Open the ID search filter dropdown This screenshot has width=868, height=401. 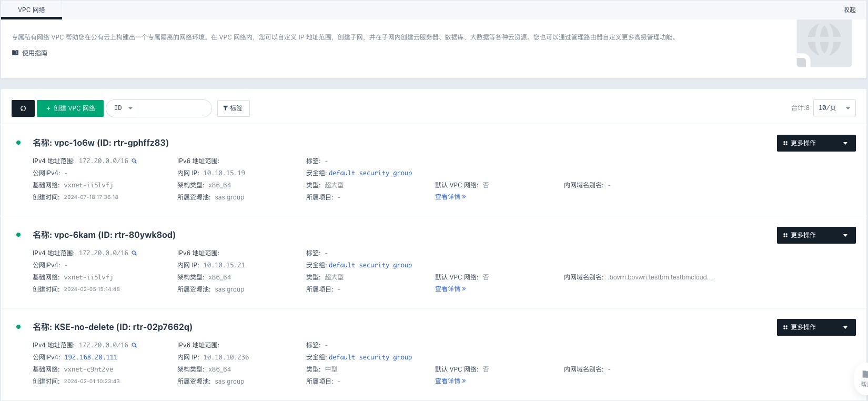pos(123,108)
